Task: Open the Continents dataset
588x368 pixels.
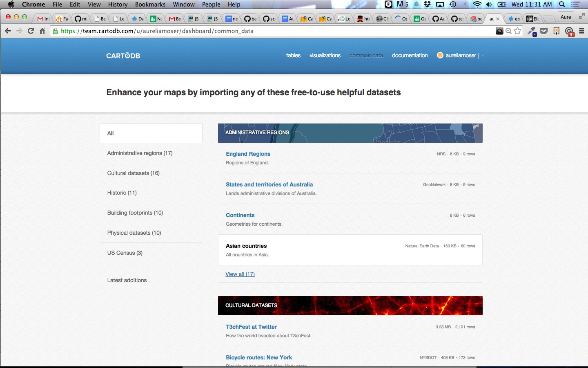Action: 240,215
